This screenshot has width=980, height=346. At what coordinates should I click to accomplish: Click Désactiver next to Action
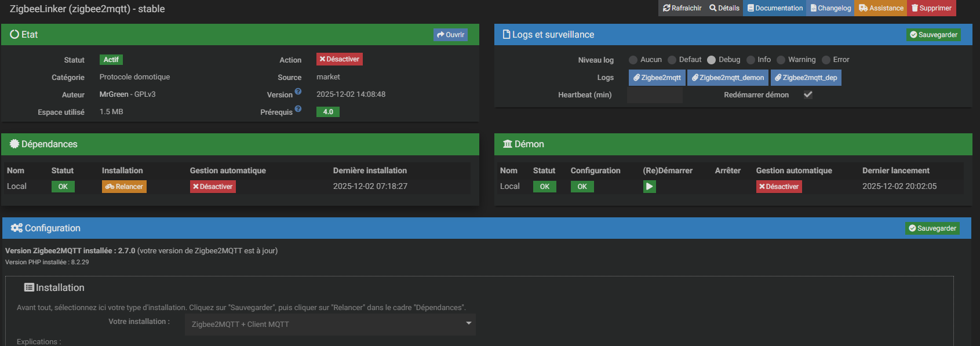point(340,59)
